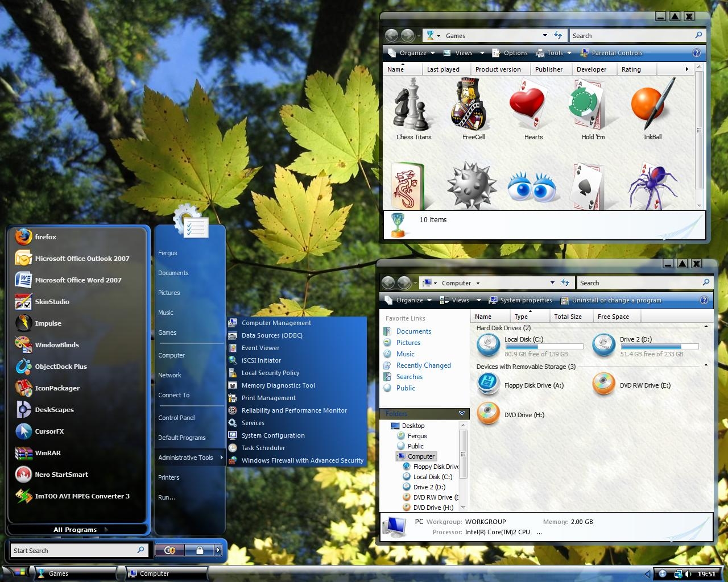Launch firefox from the Start menu
The height and width of the screenshot is (582, 728).
(79, 237)
